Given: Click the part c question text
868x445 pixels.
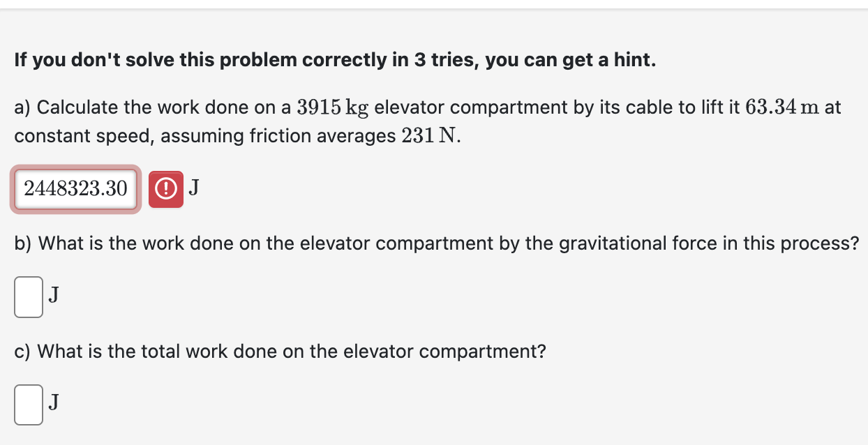Looking at the screenshot, I should pyautogui.click(x=279, y=351).
